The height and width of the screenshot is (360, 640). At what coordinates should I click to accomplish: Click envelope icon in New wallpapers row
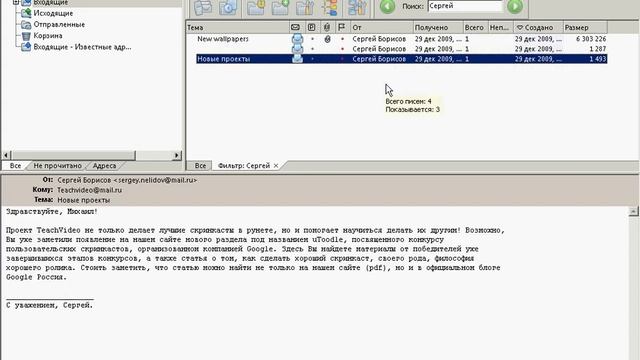(297, 39)
